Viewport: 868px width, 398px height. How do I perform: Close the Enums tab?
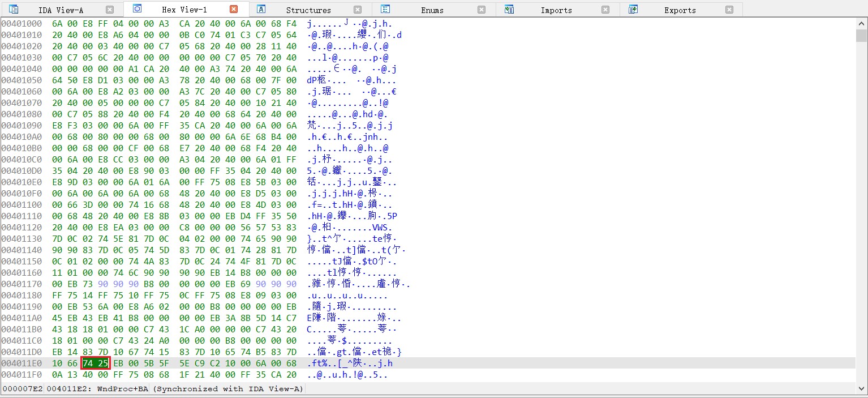(x=482, y=10)
